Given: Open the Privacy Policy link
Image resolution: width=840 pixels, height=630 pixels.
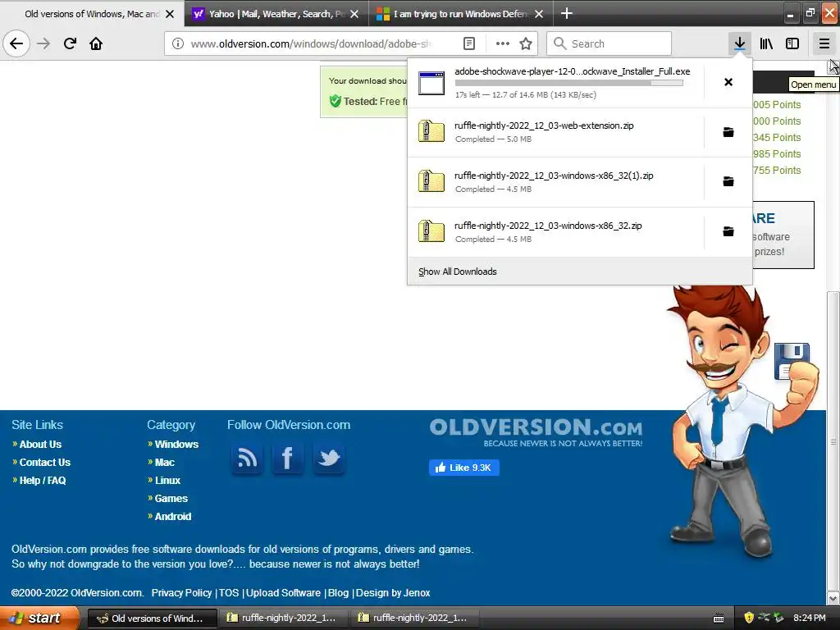Looking at the screenshot, I should (181, 592).
